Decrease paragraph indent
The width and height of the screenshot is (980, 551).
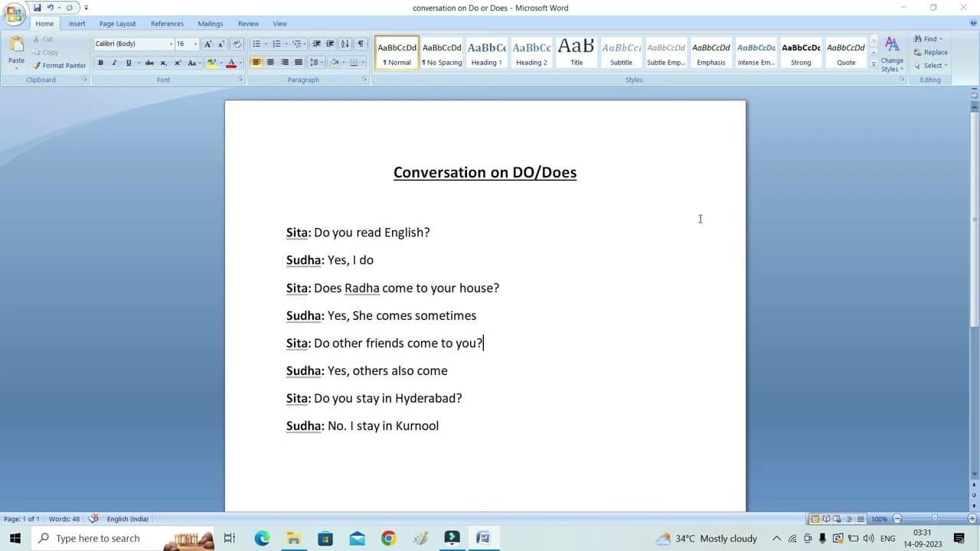316,44
